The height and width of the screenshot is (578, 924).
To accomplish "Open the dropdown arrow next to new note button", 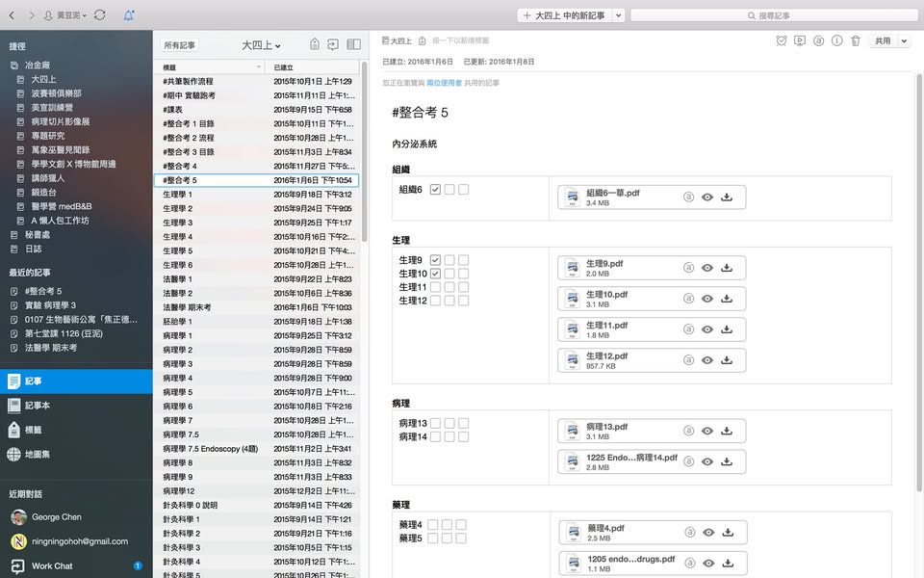I will point(618,15).
